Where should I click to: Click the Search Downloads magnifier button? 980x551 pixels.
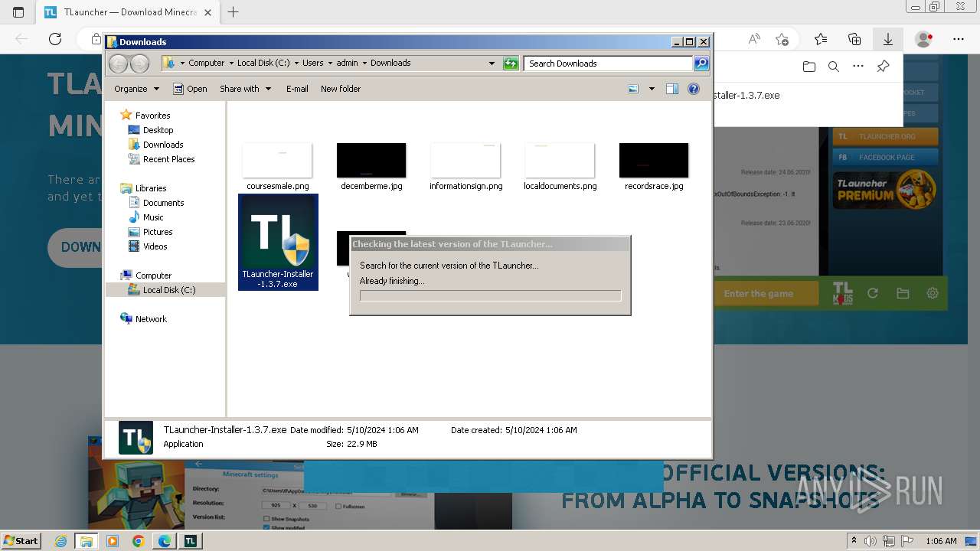701,64
